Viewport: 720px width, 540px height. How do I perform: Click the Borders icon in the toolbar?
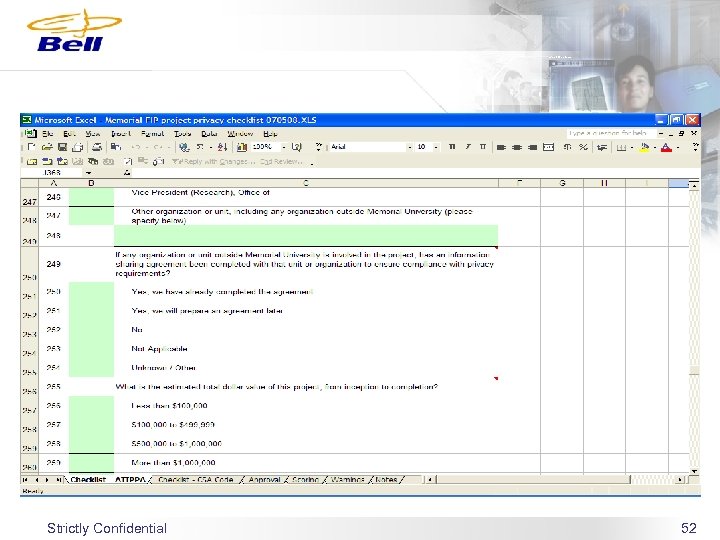pos(621,147)
